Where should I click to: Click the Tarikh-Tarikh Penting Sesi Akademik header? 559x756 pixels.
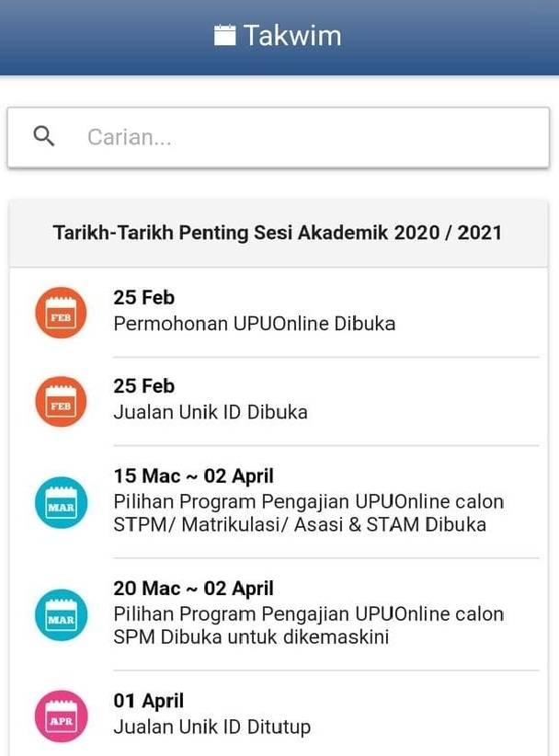[279, 233]
